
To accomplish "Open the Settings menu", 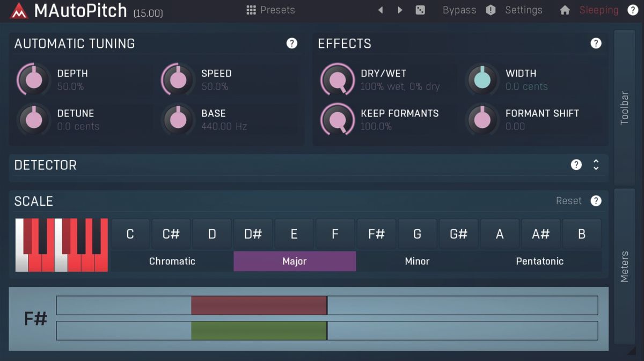I will pos(523,10).
